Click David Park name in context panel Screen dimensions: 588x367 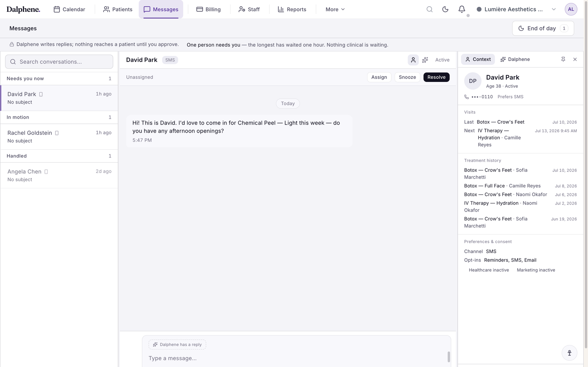click(x=503, y=78)
